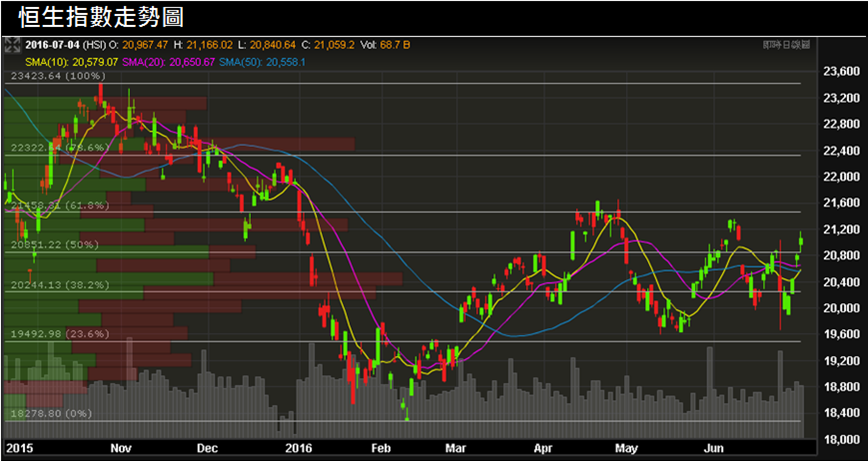The width and height of the screenshot is (868, 461).
Task: Click the open price 20,967.47
Action: coord(143,45)
